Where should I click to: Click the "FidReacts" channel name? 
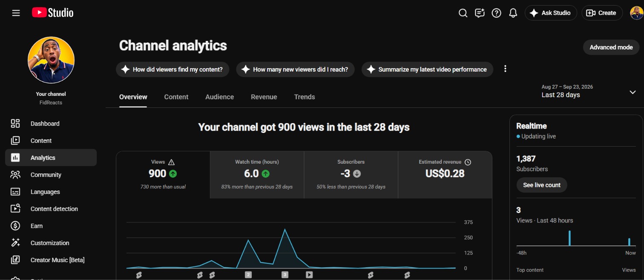[x=51, y=103]
